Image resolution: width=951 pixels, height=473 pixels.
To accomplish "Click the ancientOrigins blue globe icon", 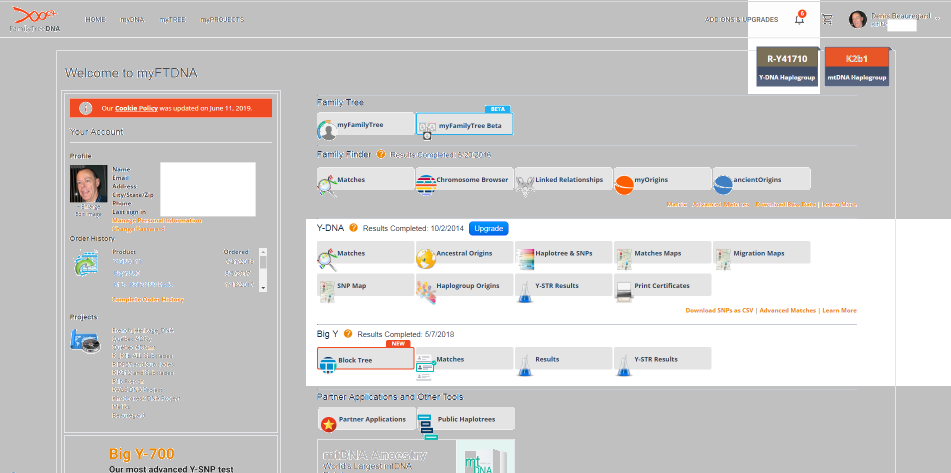I will [722, 185].
